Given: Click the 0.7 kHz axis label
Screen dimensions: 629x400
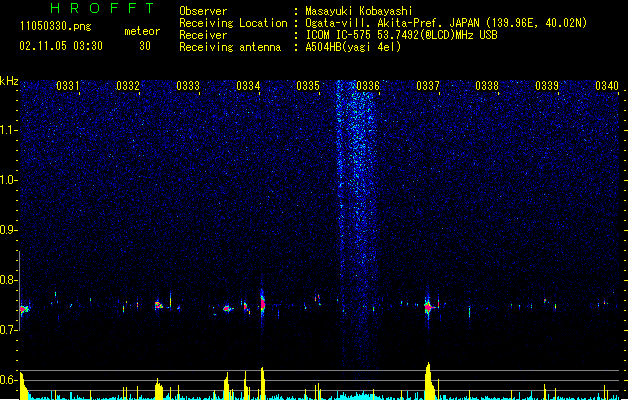Looking at the screenshot, I should (x=8, y=330).
